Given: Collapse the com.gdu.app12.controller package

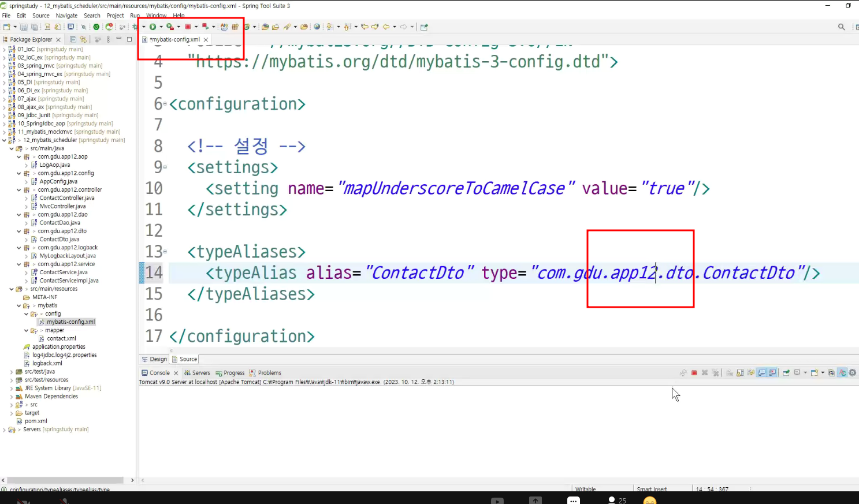Looking at the screenshot, I should [x=19, y=190].
